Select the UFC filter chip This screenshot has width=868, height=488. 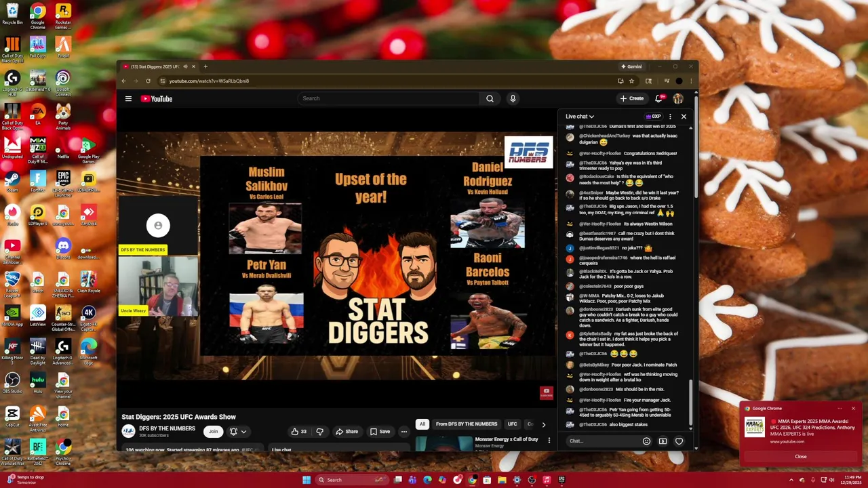(513, 424)
